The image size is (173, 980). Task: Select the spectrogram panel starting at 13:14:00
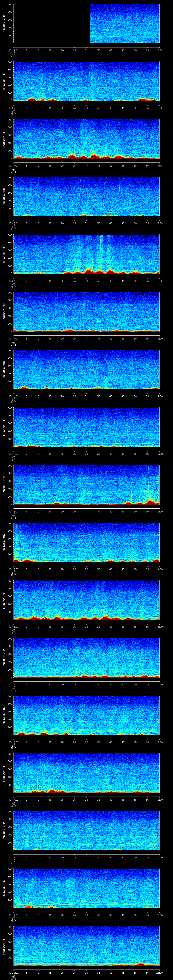tap(86, 600)
